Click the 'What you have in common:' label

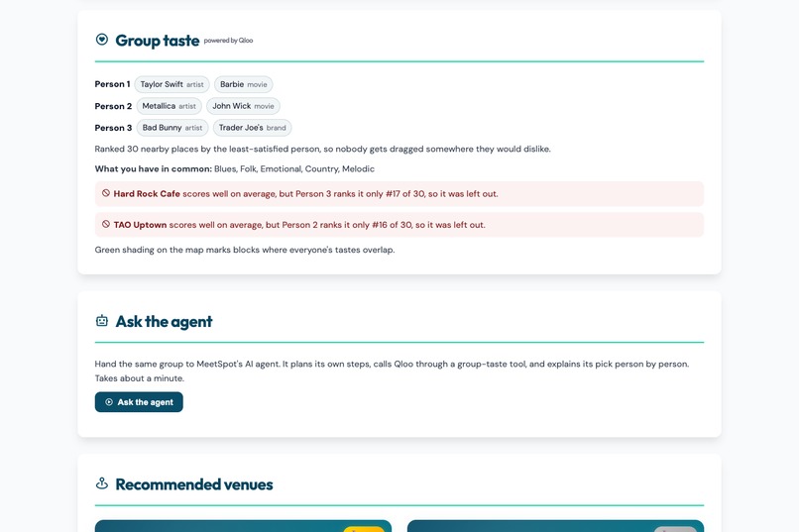coord(154,168)
